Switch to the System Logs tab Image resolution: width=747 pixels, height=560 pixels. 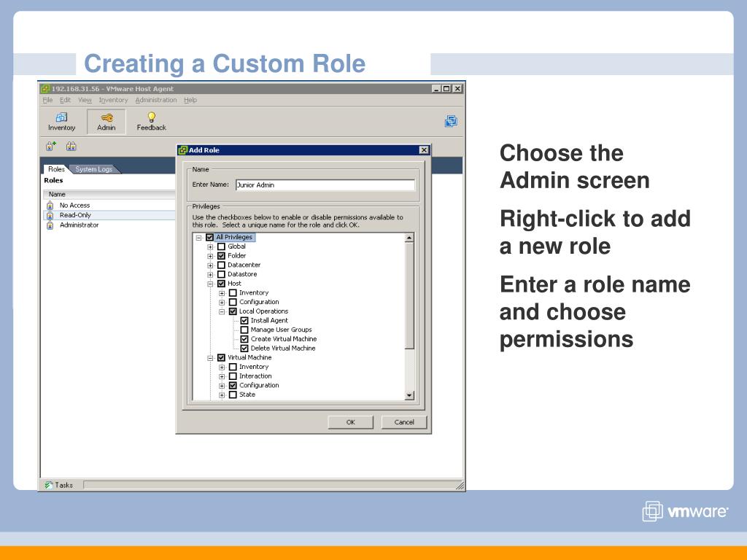point(94,169)
